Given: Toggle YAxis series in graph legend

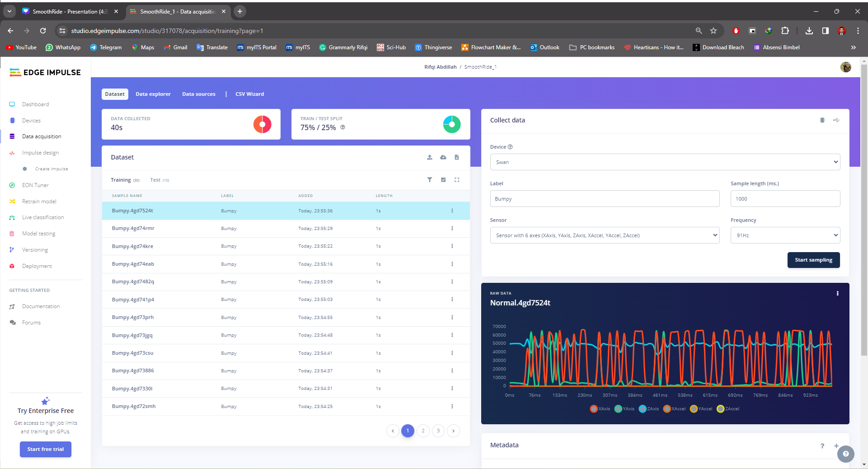Looking at the screenshot, I should click(x=624, y=409).
